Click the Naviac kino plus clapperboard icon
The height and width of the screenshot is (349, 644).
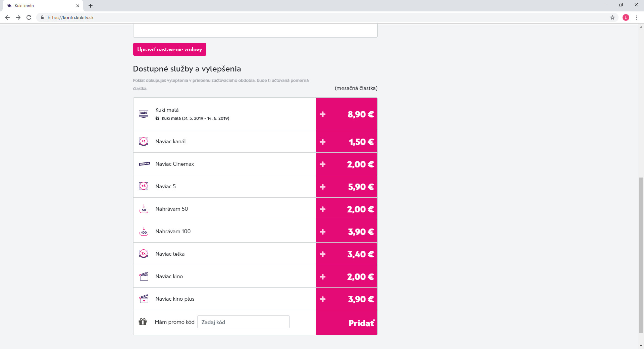pos(144,299)
